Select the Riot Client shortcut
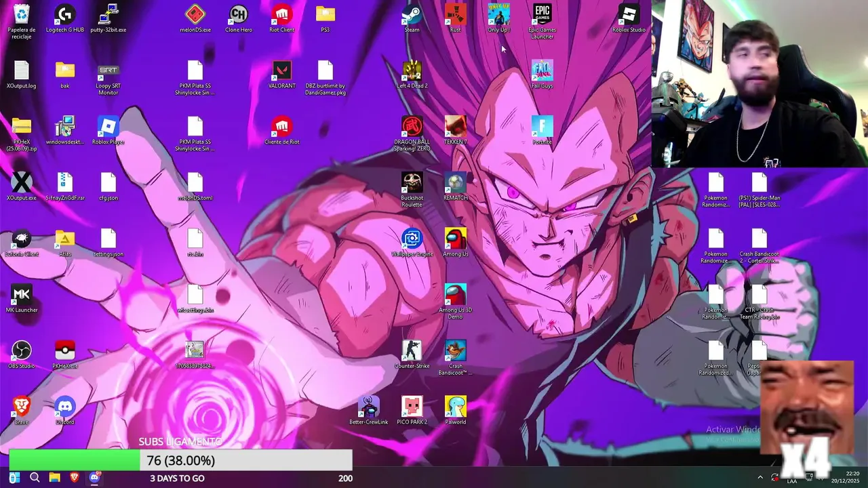The height and width of the screenshot is (488, 868). (282, 19)
